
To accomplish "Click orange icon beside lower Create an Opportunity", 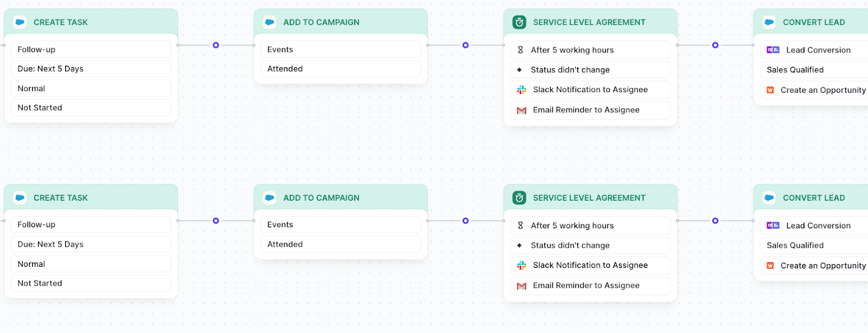I will click(770, 266).
